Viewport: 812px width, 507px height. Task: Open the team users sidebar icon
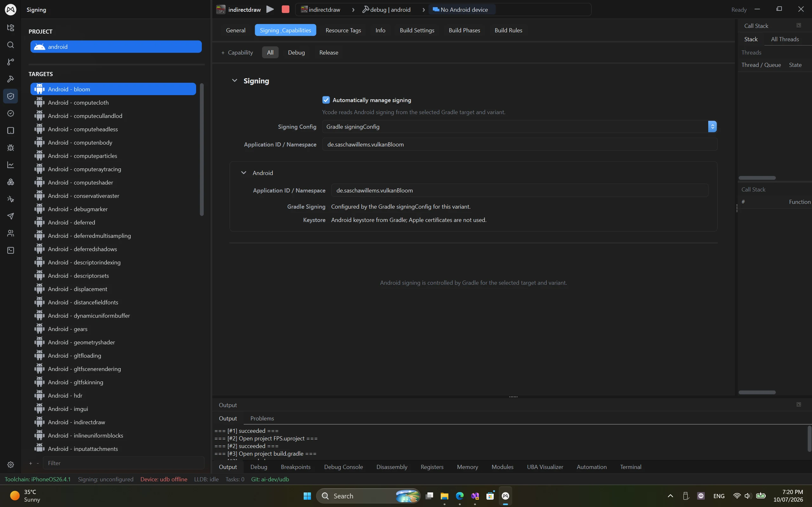[x=11, y=233]
